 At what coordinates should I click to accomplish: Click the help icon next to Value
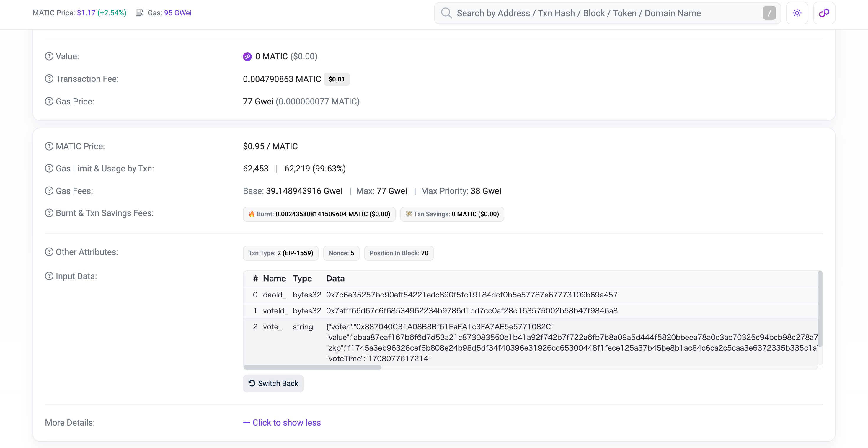tap(49, 56)
